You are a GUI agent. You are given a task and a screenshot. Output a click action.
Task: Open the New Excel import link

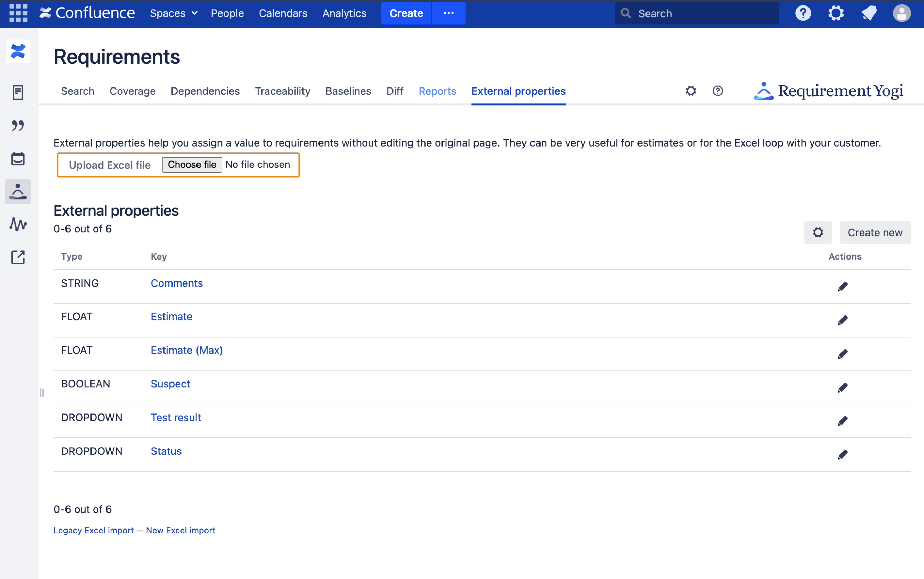pyautogui.click(x=181, y=530)
